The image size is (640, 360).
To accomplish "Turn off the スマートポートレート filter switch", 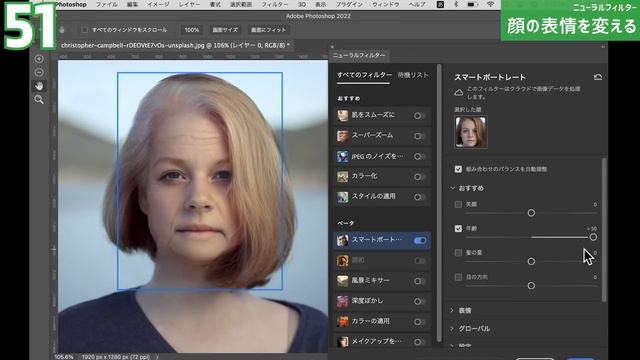I will pyautogui.click(x=420, y=240).
